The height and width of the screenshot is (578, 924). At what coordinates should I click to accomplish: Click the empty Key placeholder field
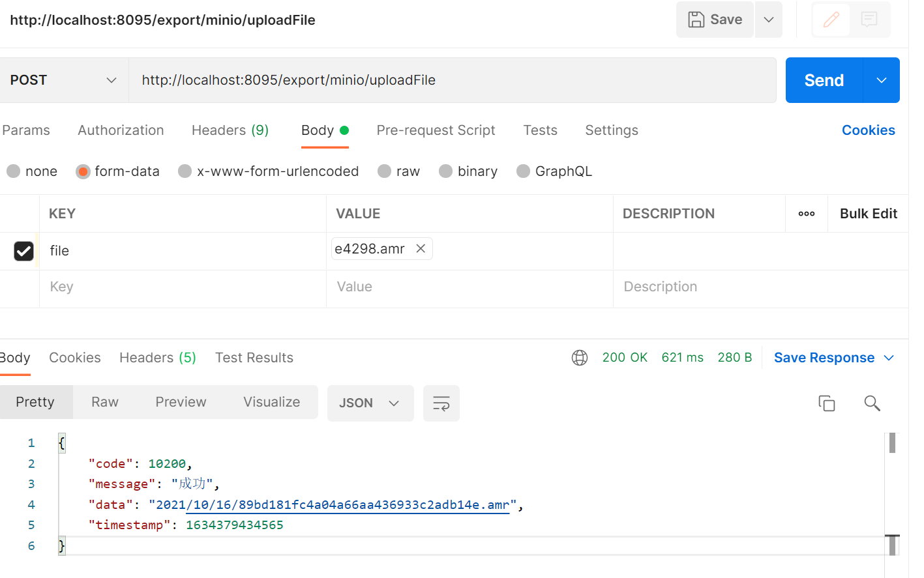click(183, 287)
